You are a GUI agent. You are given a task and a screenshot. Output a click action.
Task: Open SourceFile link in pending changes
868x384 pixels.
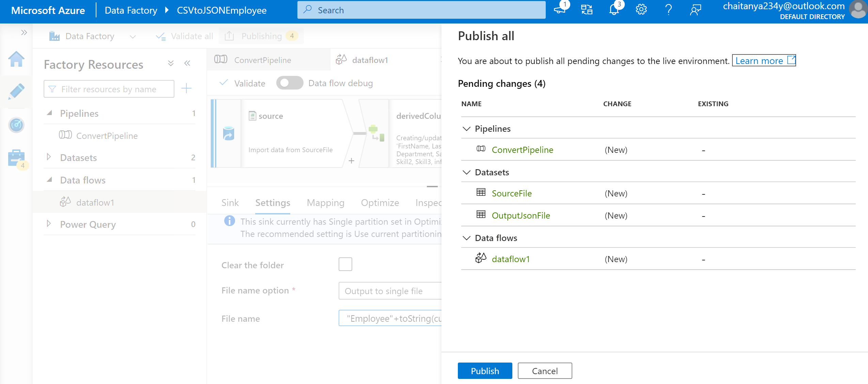512,193
